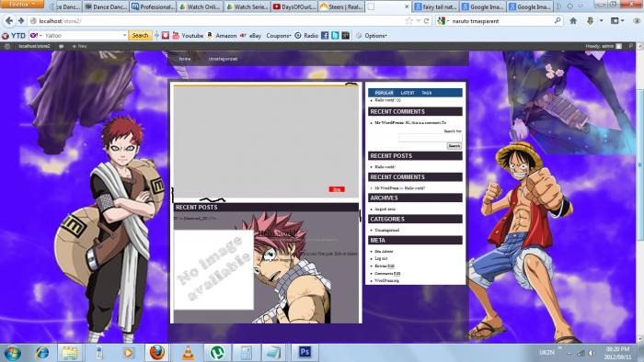Click the orange Firefox menu button
The width and height of the screenshot is (644, 362).
[22, 4]
